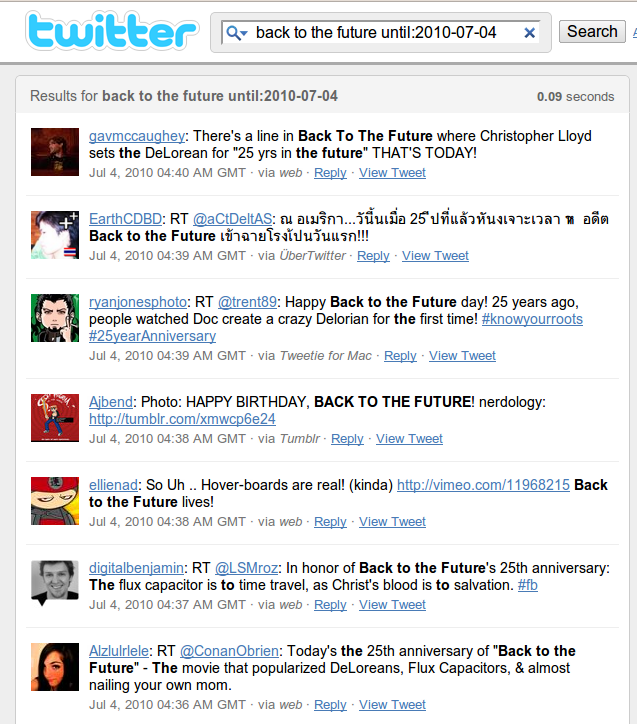
Task: View Tweet for digitalbenjamin's post
Action: (x=392, y=605)
